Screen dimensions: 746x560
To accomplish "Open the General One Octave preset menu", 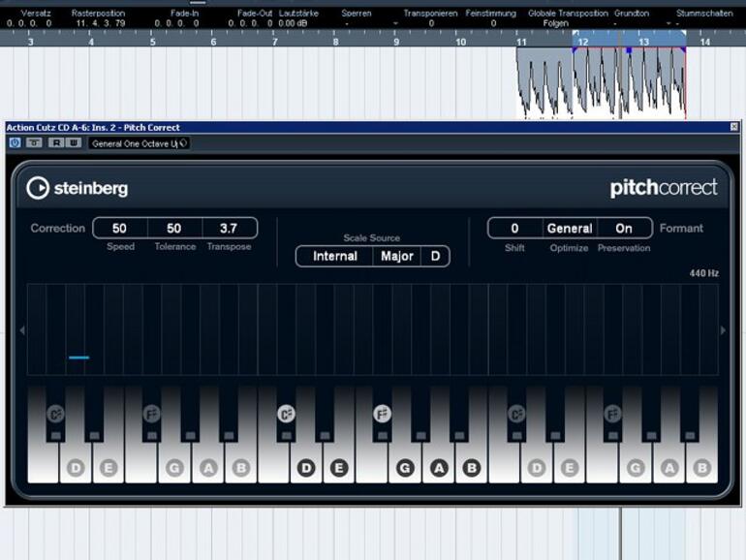I will click(x=138, y=143).
